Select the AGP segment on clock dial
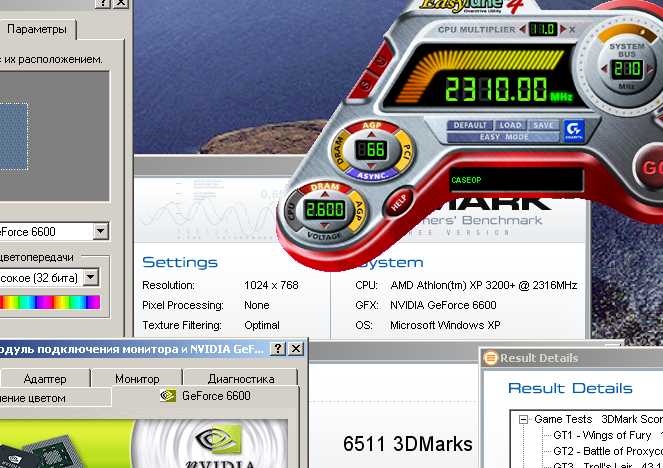This screenshot has height=468, width=663. [372, 127]
